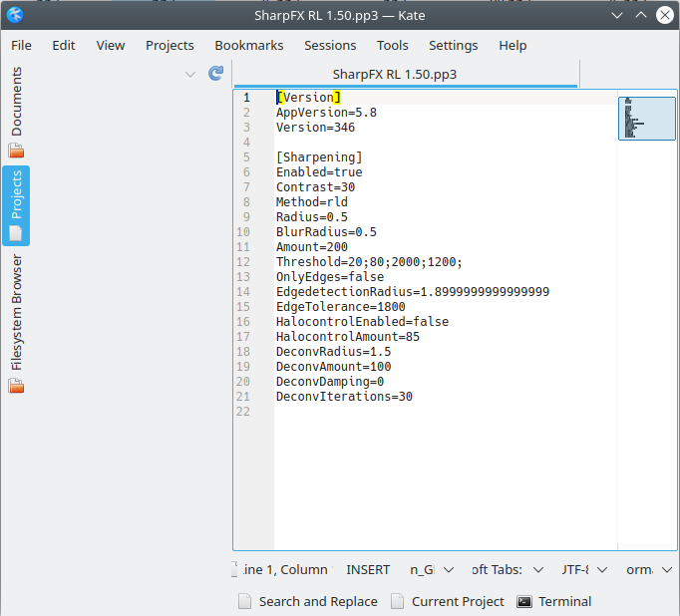The width and height of the screenshot is (680, 616).
Task: Open the Settings menu
Action: pos(454,45)
